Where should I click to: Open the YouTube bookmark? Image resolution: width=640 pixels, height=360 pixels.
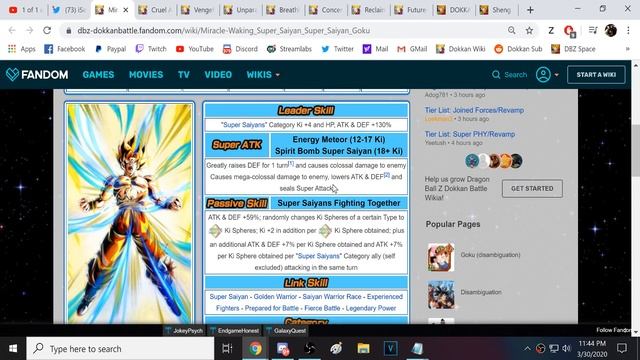point(195,49)
